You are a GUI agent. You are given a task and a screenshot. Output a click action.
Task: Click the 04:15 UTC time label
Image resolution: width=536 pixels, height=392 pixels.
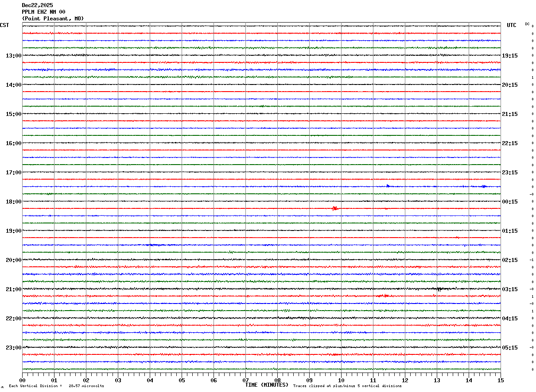[x=510, y=319]
